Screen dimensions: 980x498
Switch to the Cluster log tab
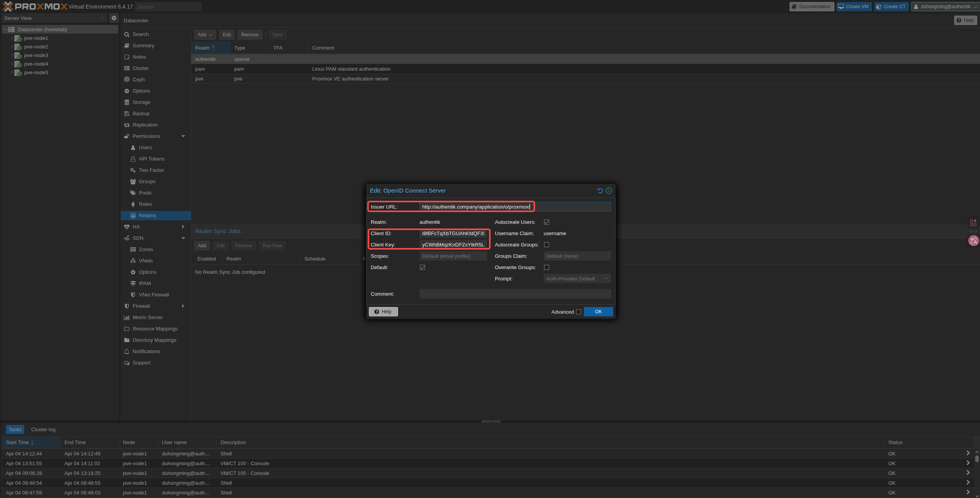(43, 430)
